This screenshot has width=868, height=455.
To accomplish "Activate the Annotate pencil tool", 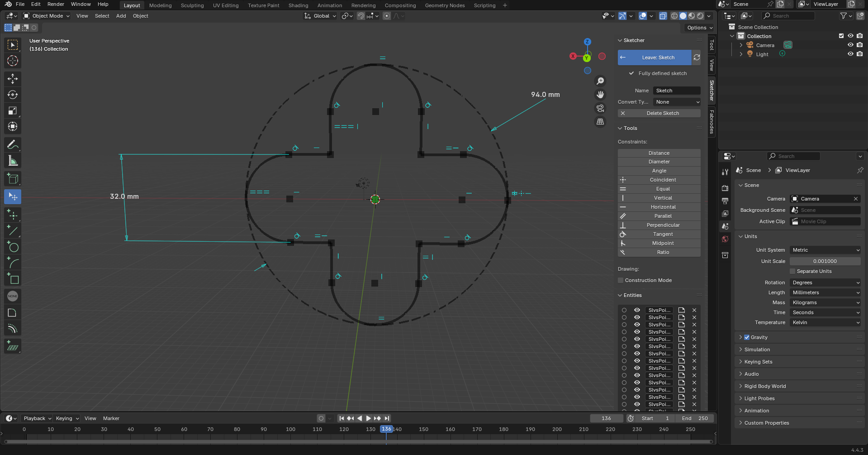I will pyautogui.click(x=13, y=145).
